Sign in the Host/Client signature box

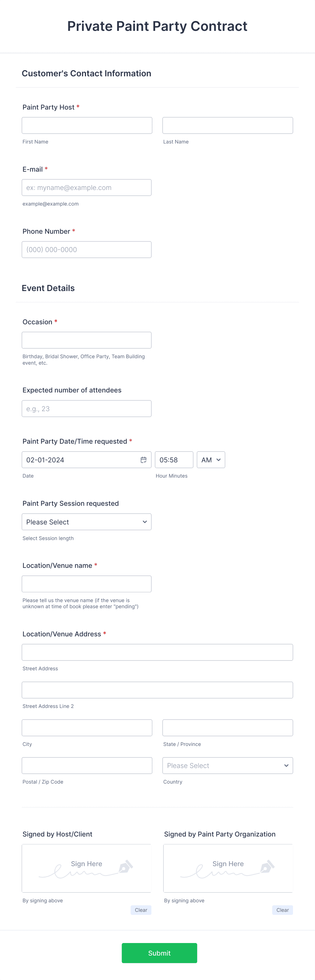87,868
